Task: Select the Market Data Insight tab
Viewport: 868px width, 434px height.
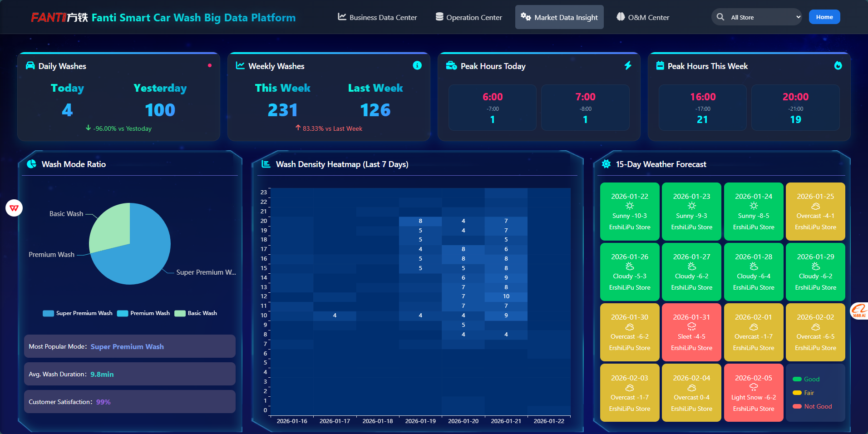Action: point(559,17)
